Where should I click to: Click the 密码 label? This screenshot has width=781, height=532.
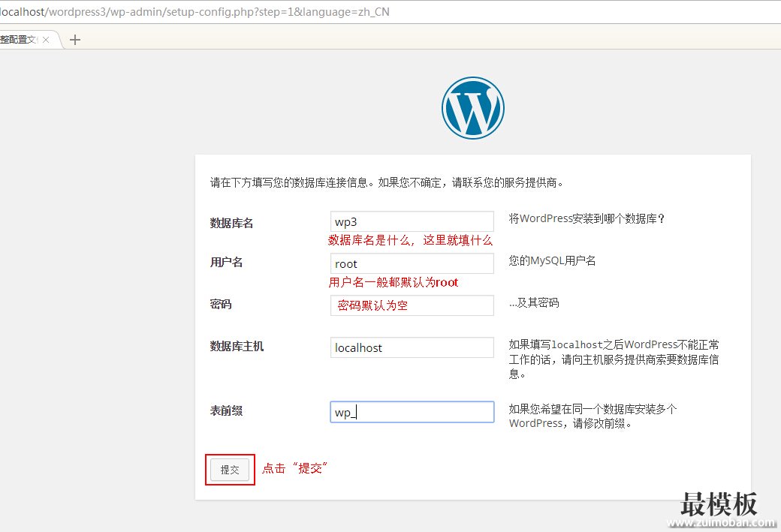point(221,304)
